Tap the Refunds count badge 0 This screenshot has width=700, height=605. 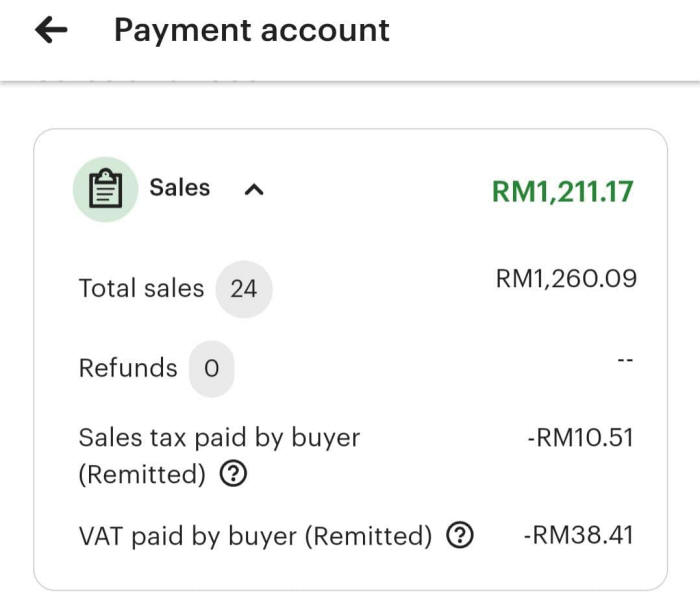[x=211, y=368]
